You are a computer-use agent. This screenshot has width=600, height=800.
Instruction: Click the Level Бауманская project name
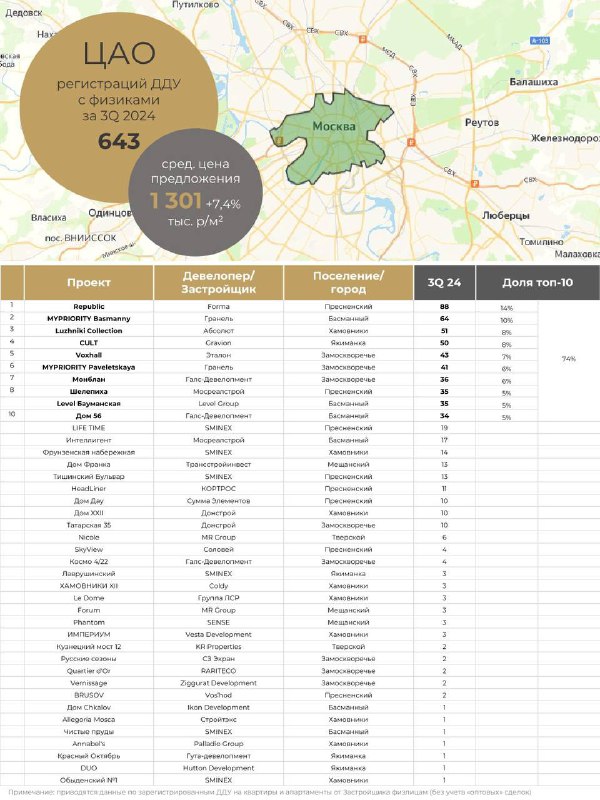click(89, 404)
